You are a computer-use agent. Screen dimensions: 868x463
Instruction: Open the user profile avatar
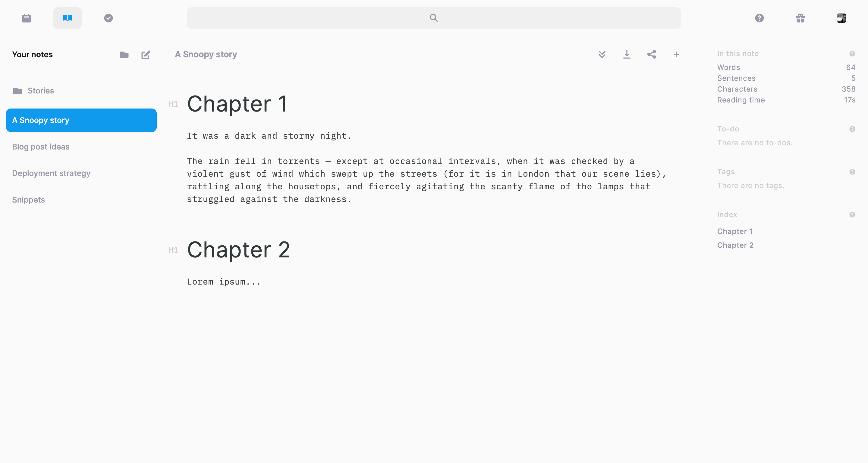tap(841, 18)
